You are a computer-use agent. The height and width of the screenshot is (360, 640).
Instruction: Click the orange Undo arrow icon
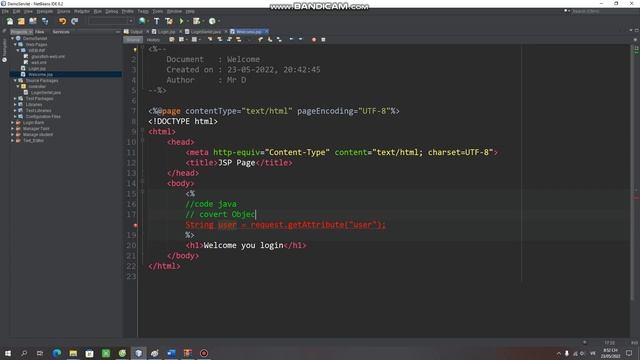pyautogui.click(x=62, y=21)
